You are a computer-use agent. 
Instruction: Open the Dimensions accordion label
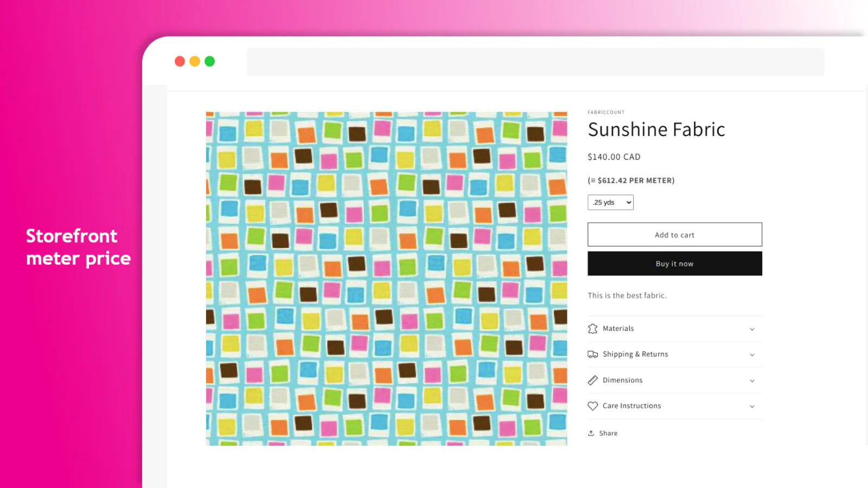tap(622, 380)
